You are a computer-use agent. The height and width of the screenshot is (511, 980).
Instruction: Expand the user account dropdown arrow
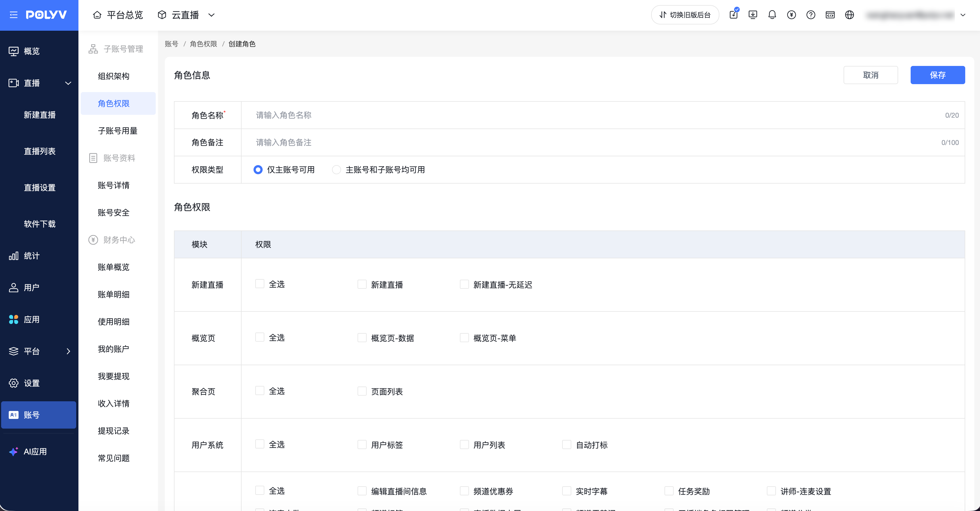(963, 15)
